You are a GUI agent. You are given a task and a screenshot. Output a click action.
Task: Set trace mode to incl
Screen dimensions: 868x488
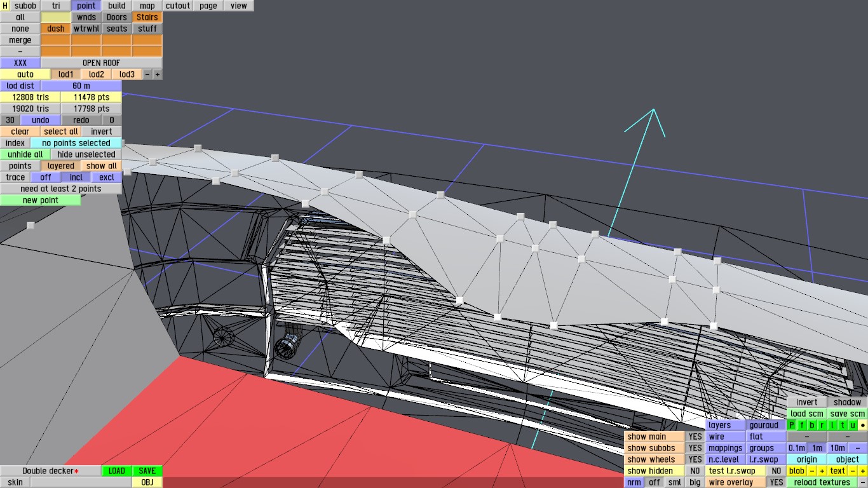coord(76,177)
